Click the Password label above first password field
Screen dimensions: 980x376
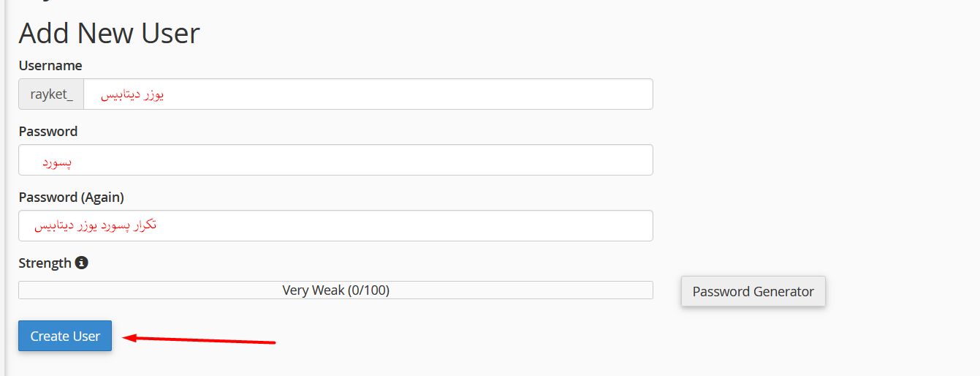click(x=48, y=132)
